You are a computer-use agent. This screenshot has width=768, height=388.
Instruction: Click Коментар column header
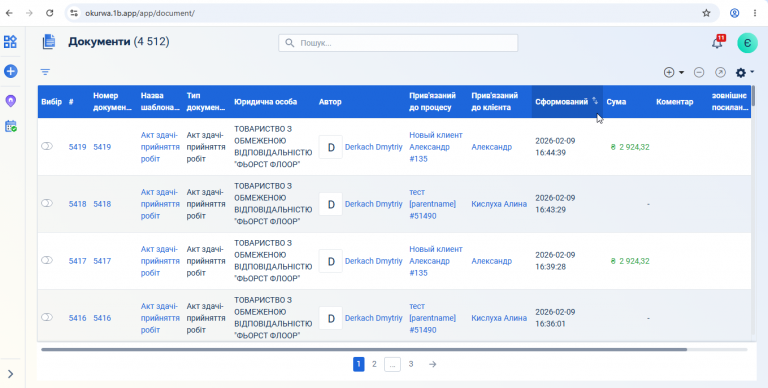click(674, 102)
